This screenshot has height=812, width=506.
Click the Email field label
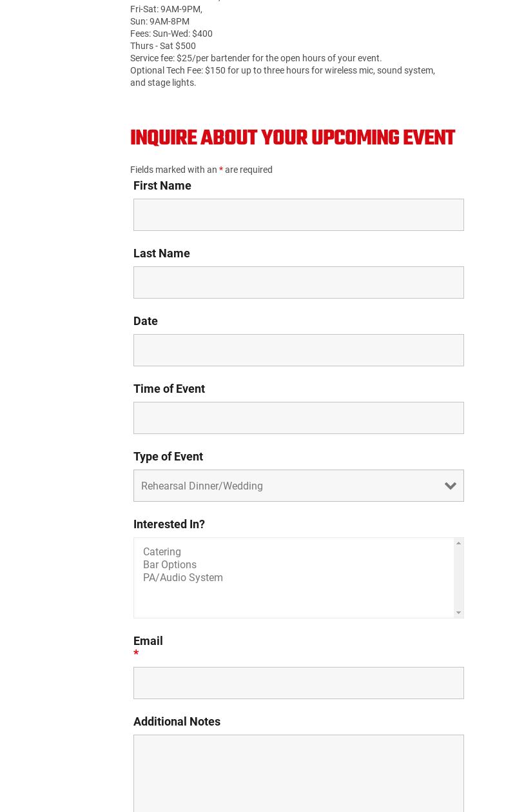(x=148, y=641)
